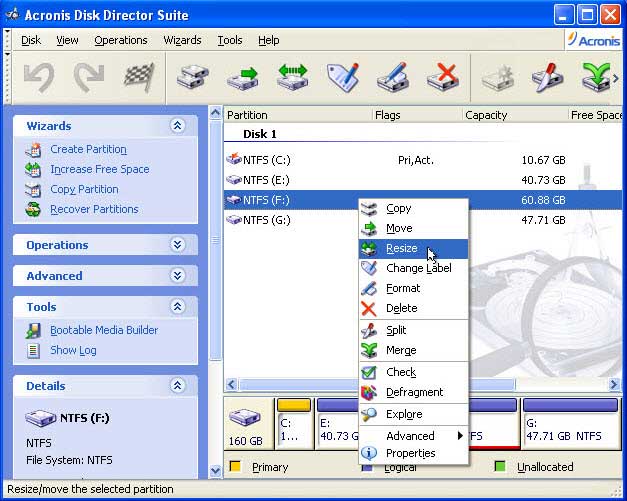Open the Help menu
Image resolution: width=627 pixels, height=501 pixels.
point(269,40)
